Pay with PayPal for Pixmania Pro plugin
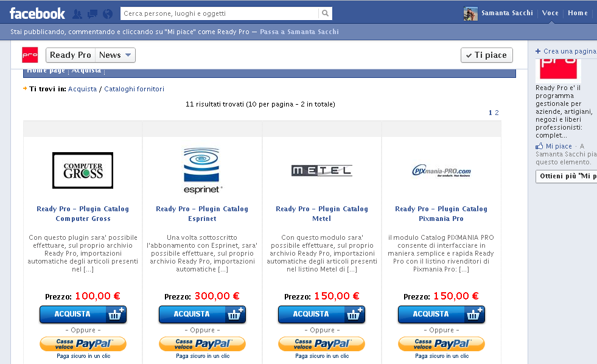This screenshot has height=364, width=597. click(x=441, y=344)
